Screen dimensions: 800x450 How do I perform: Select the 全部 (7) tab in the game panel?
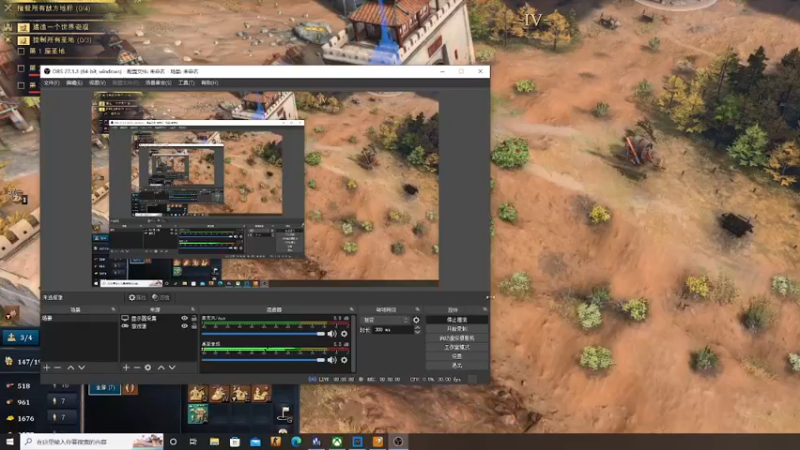coord(105,388)
